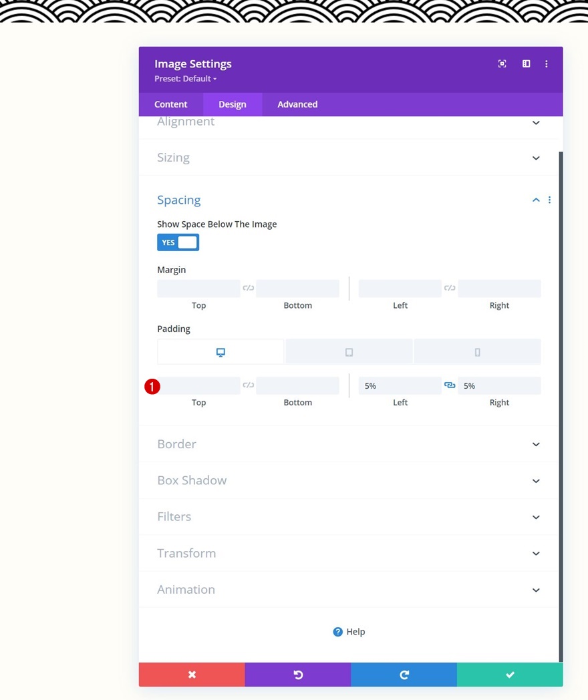Open the Preset: Default dropdown
588x700 pixels.
185,79
